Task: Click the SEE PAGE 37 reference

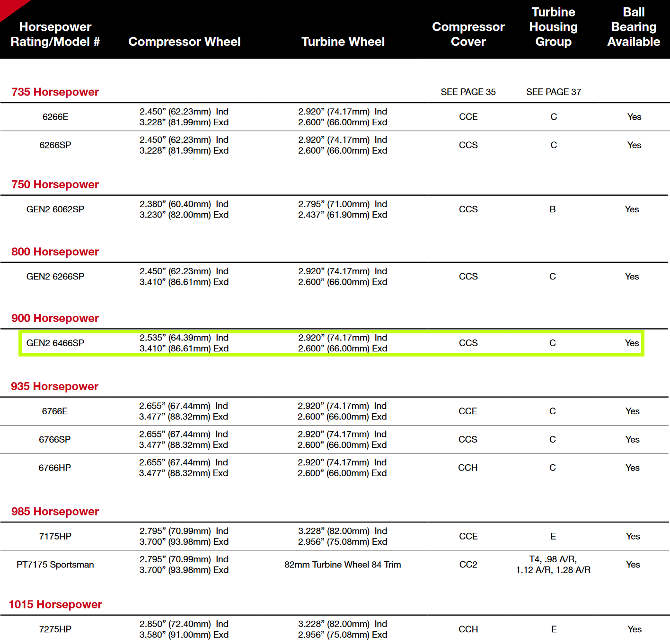Action: click(x=553, y=92)
